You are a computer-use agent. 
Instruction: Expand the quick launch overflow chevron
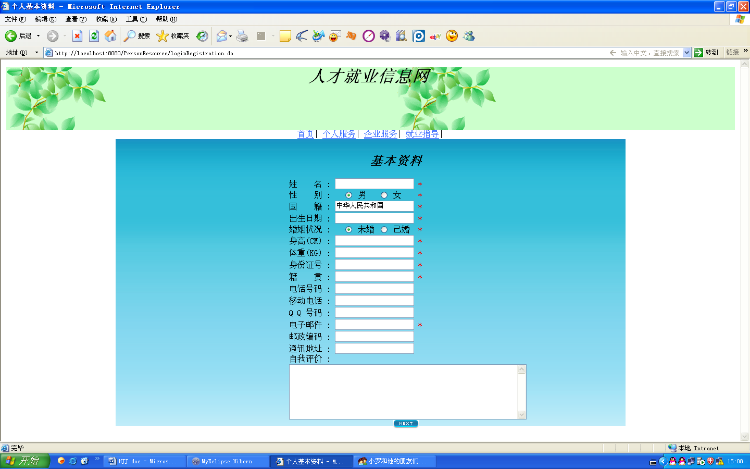97,459
